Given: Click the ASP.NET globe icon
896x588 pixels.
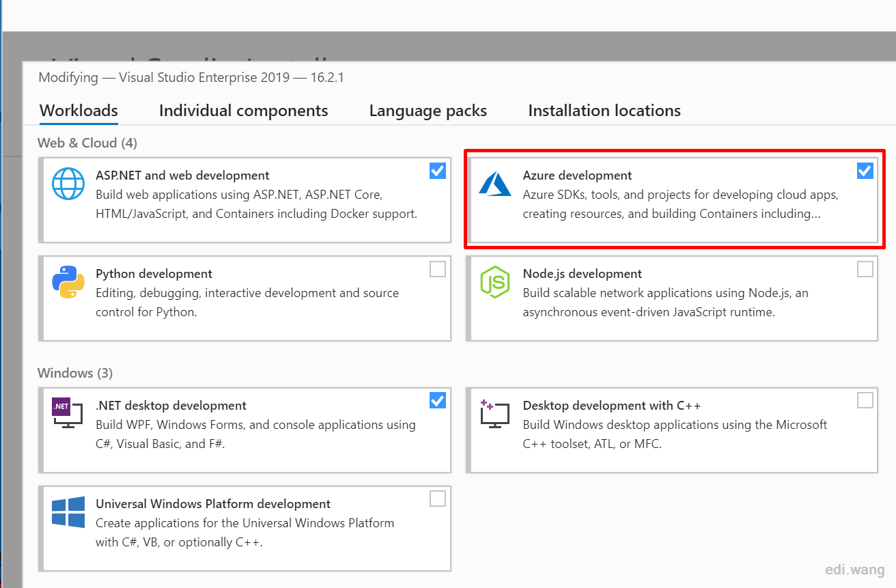Looking at the screenshot, I should click(68, 184).
